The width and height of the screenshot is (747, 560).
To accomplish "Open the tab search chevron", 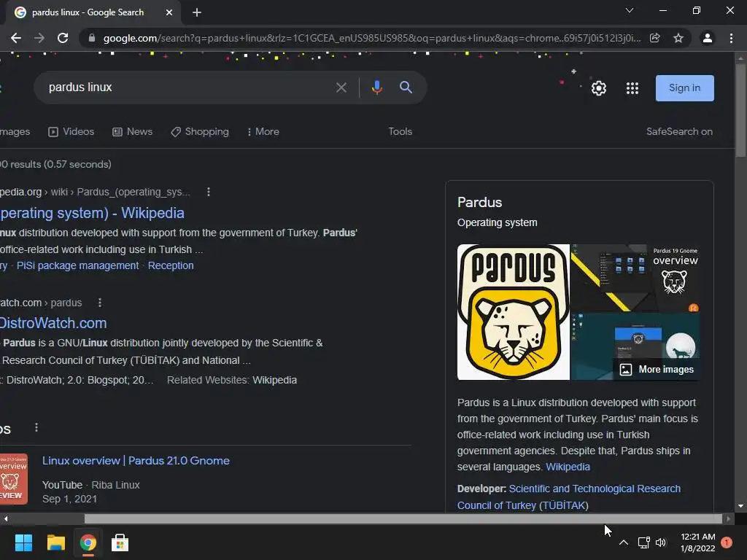I will click(x=630, y=10).
